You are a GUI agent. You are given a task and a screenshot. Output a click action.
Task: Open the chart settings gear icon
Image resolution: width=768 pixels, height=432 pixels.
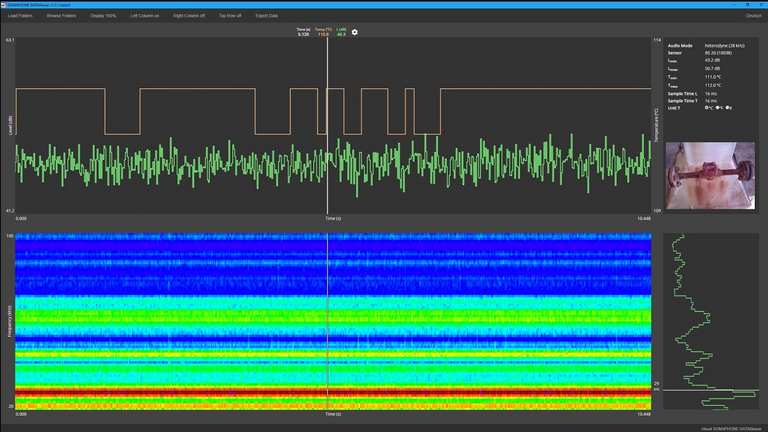point(354,32)
